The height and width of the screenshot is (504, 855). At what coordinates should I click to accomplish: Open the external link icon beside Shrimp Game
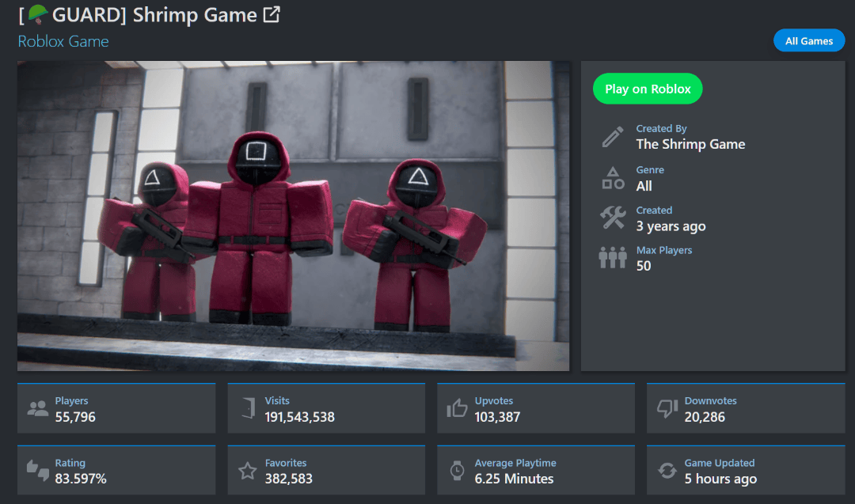click(272, 14)
